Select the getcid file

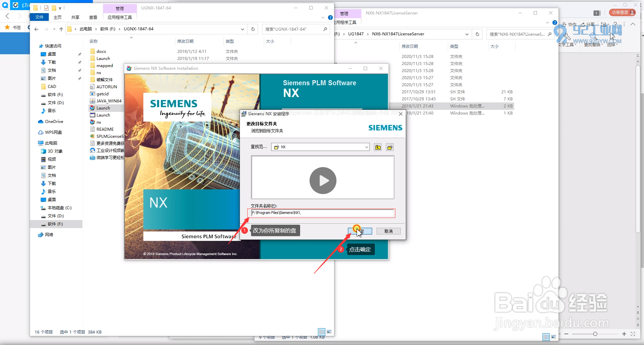pos(102,94)
